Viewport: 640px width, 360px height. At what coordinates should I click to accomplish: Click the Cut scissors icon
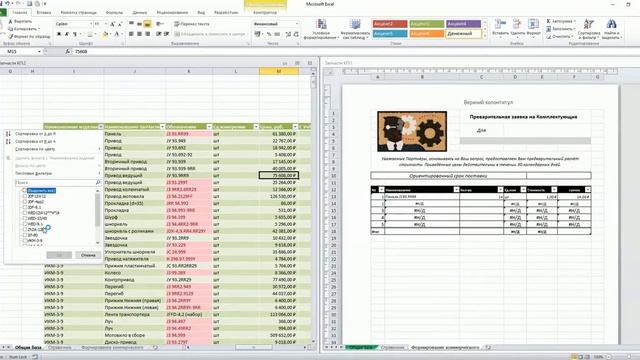coord(11,21)
